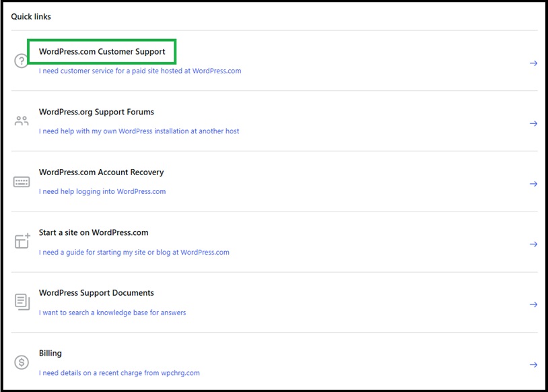Click the question mark icon beside Customer Support
Image resolution: width=548 pixels, height=392 pixels.
tap(22, 61)
